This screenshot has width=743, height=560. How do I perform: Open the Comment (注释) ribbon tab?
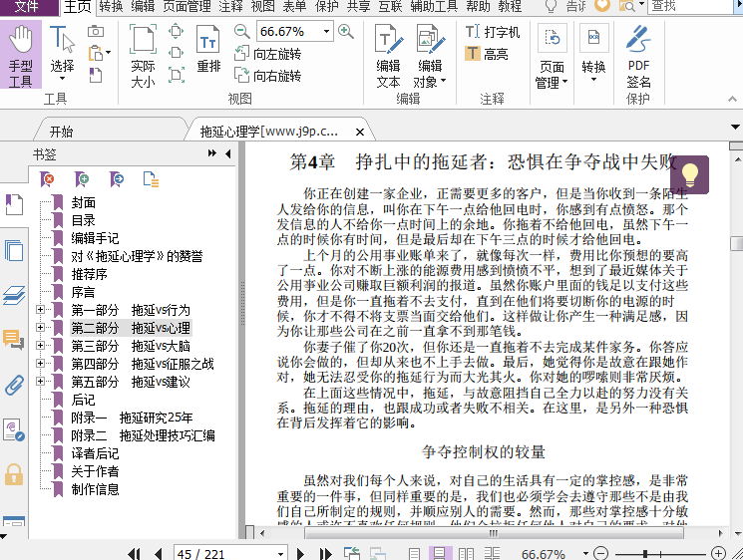pyautogui.click(x=230, y=6)
